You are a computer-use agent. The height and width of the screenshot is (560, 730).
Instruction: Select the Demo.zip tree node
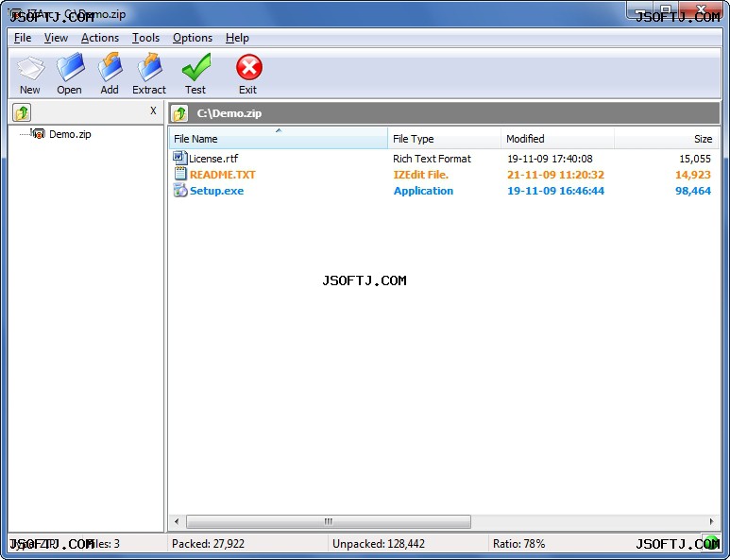(70, 134)
